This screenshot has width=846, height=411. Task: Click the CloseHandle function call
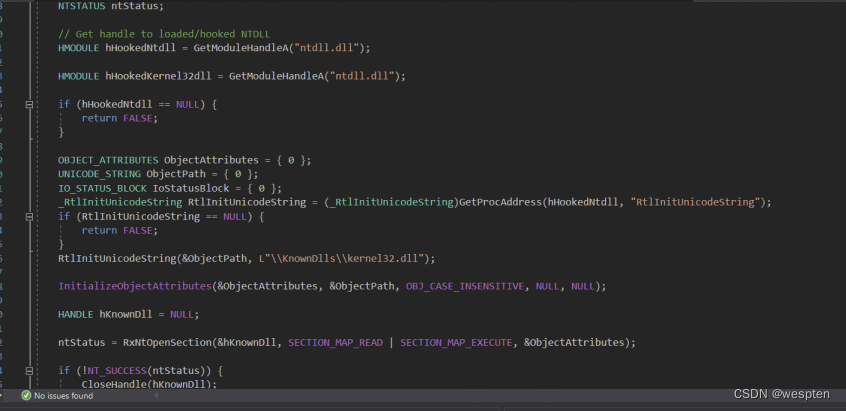(x=114, y=384)
